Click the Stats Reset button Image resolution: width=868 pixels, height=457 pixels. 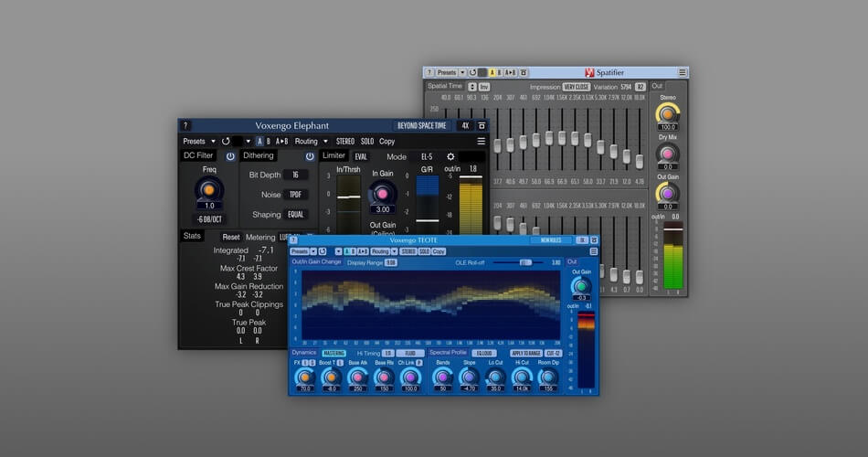pos(231,237)
